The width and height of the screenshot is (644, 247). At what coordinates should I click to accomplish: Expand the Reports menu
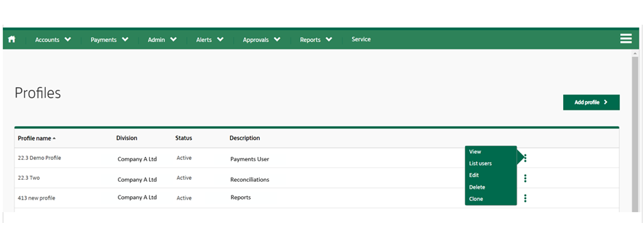tap(316, 40)
